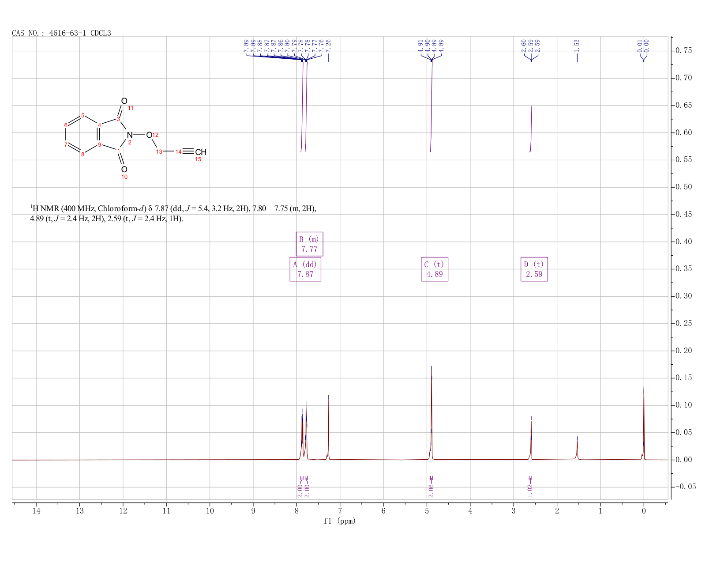Click the integral value 2.06 under 4.89 peak
The image size is (728, 563).
pos(431,490)
